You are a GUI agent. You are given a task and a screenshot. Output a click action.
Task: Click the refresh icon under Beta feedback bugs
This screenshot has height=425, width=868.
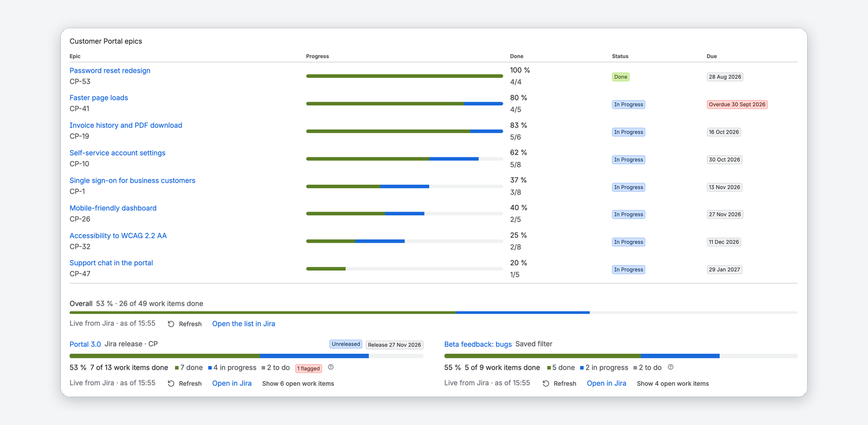click(546, 383)
